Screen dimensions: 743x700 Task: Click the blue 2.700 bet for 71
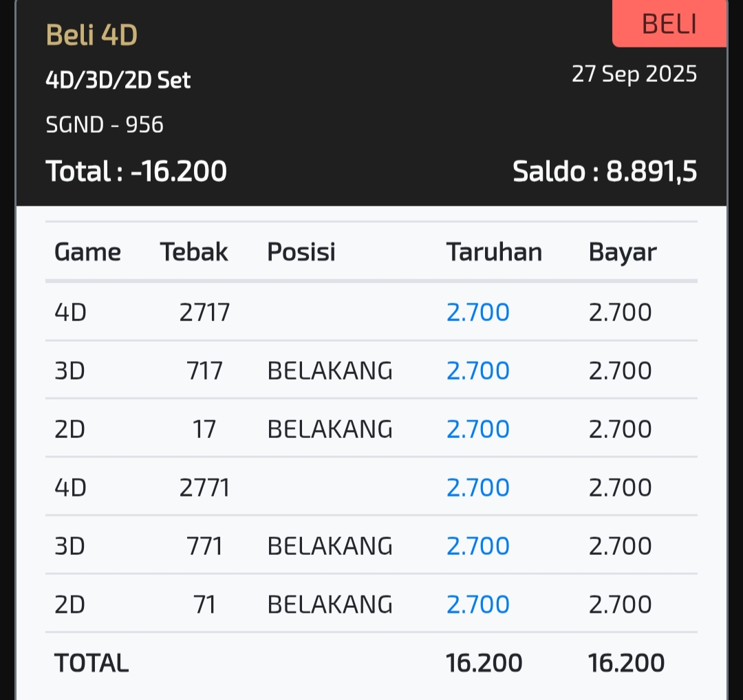[x=478, y=604]
